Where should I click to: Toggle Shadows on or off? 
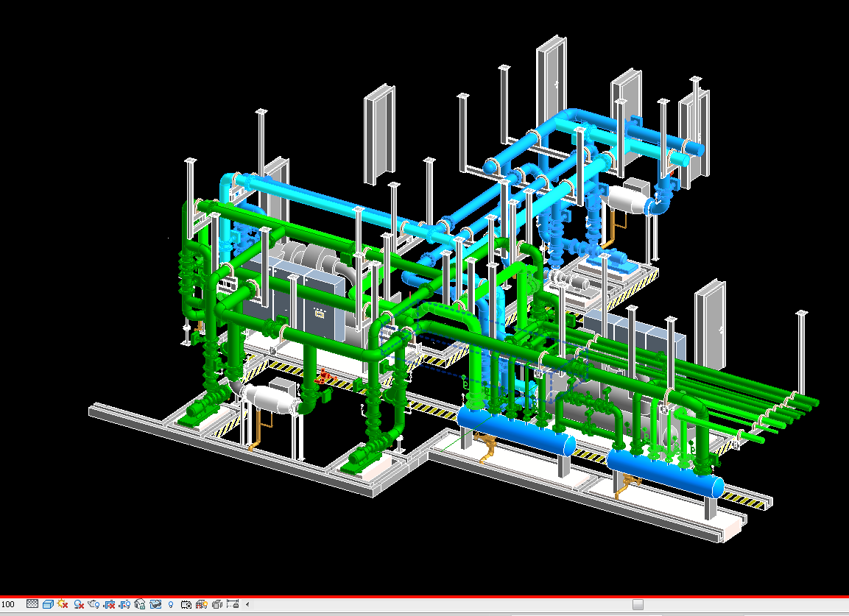point(79,604)
